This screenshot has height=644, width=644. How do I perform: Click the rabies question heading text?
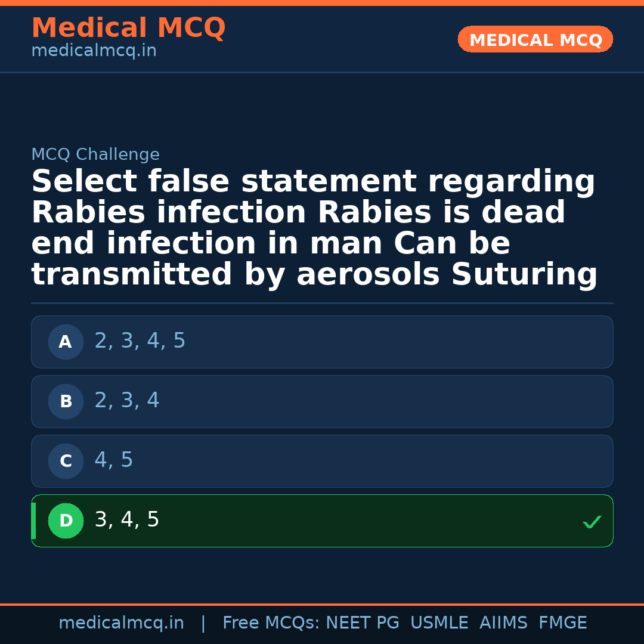(314, 228)
